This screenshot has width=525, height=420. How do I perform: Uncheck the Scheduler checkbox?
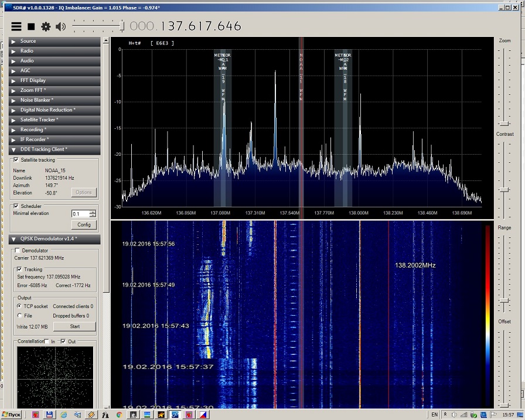click(x=16, y=206)
